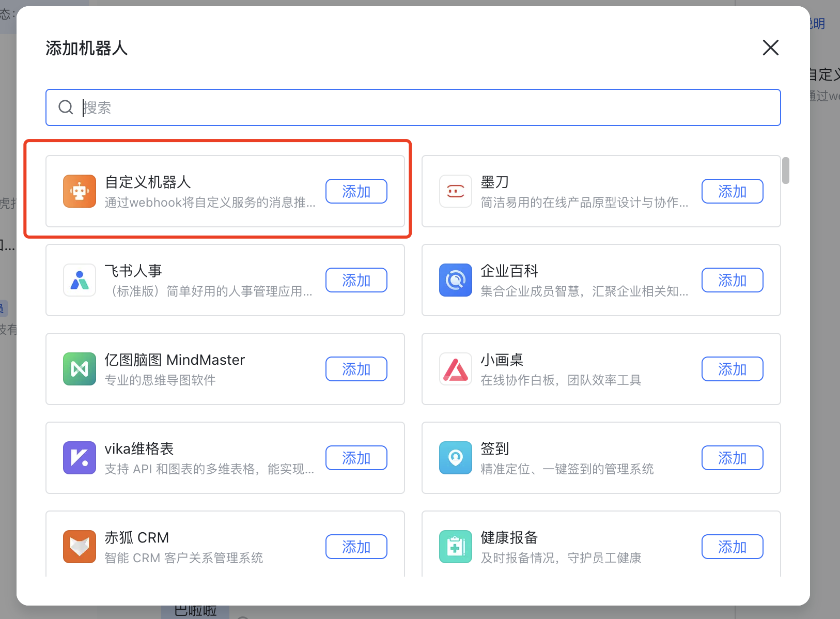Click the vika维格表 title text
Image resolution: width=840 pixels, height=619 pixels.
click(x=139, y=448)
